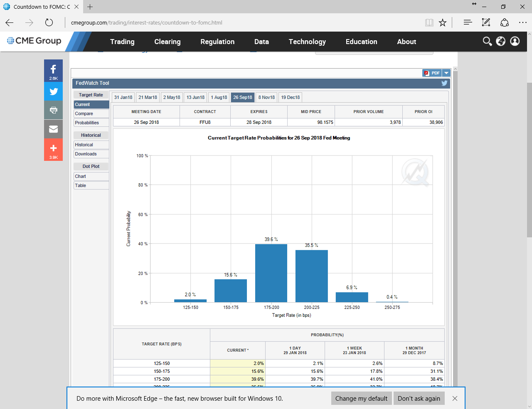Share page via Facebook icon
Screen dimensions: 532x409
(53, 70)
